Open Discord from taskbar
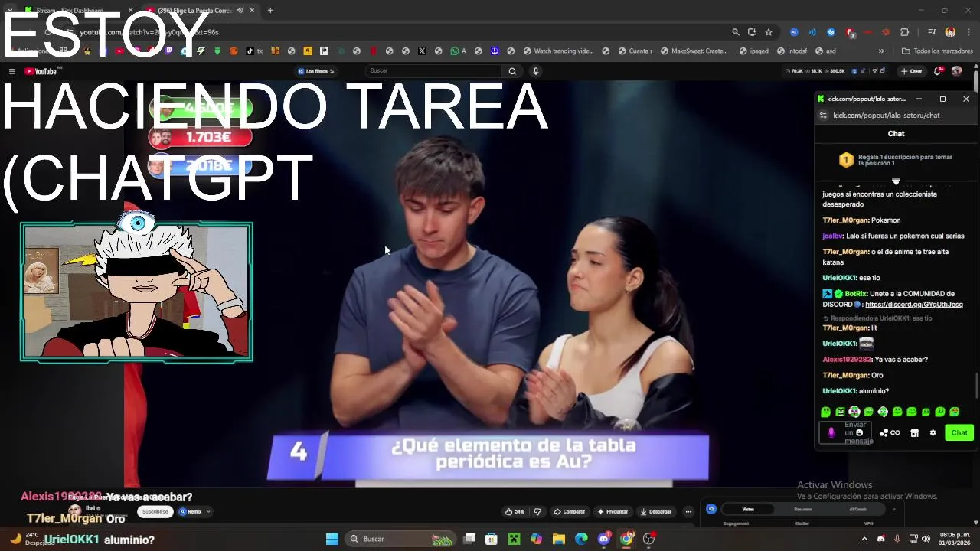Screen dimensions: 980x551 604,539
